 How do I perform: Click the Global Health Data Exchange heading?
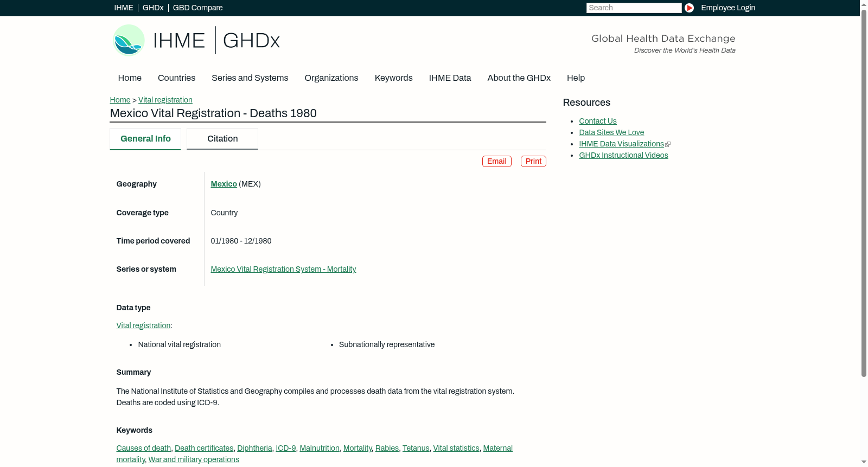click(663, 39)
